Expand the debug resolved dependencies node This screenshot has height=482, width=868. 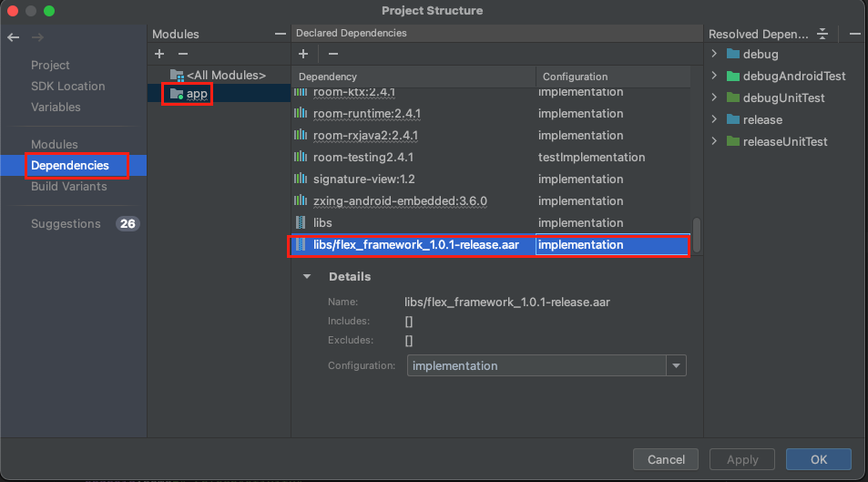[x=715, y=55]
